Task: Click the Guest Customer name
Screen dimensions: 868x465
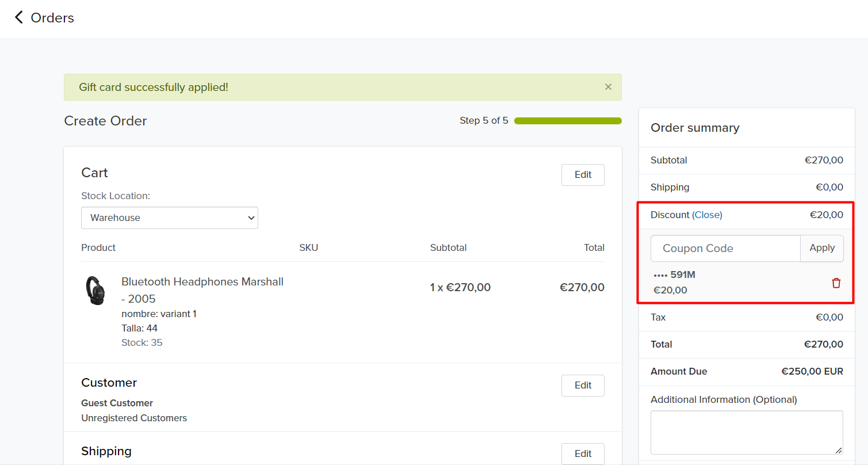Action: point(117,403)
